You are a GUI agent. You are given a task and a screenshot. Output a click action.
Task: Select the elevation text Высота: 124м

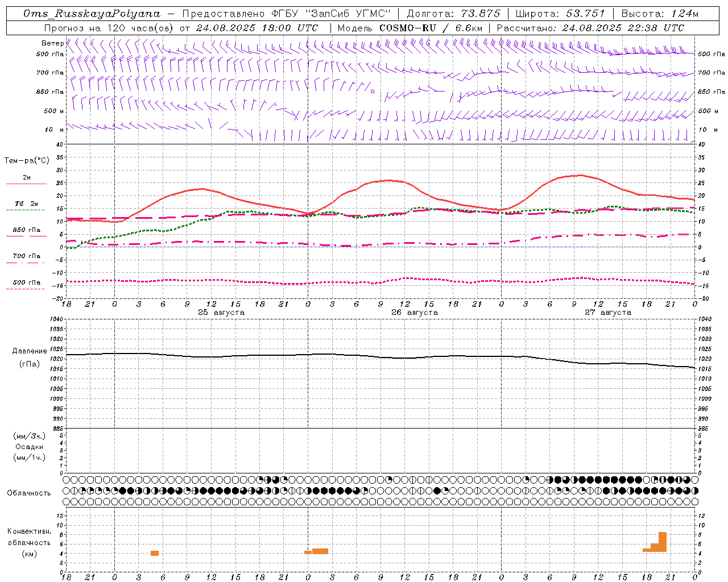(x=659, y=14)
